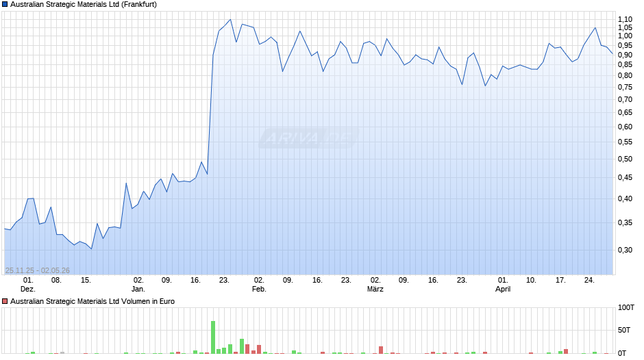Click the 0,50 price axis label
This screenshot has width=644, height=360.
click(x=625, y=159)
